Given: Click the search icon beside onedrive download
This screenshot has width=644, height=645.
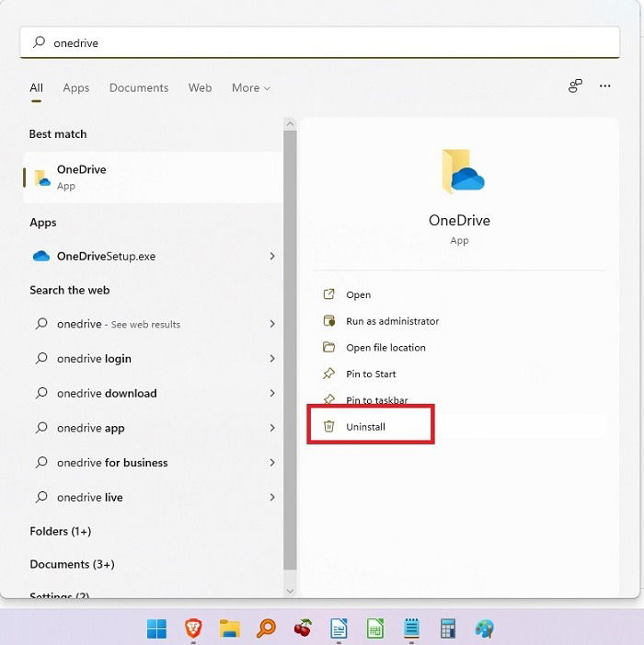Looking at the screenshot, I should [41, 393].
